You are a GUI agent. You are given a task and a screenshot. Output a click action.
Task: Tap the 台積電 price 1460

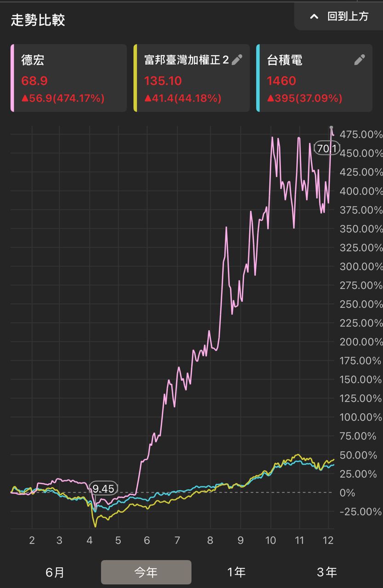[281, 81]
